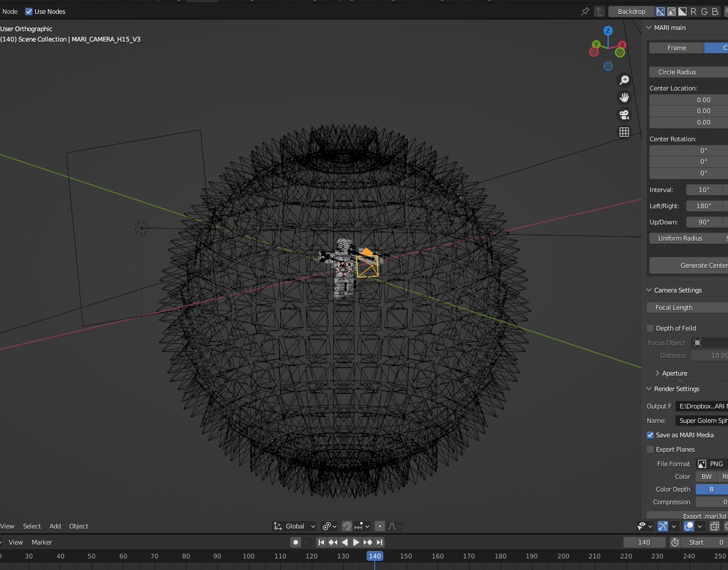
Task: Open the Add menu
Action: 55,526
